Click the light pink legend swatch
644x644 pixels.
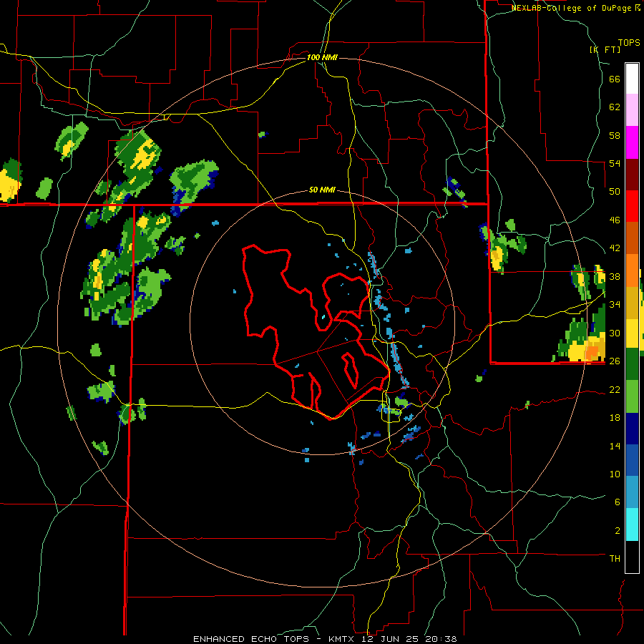click(x=632, y=110)
